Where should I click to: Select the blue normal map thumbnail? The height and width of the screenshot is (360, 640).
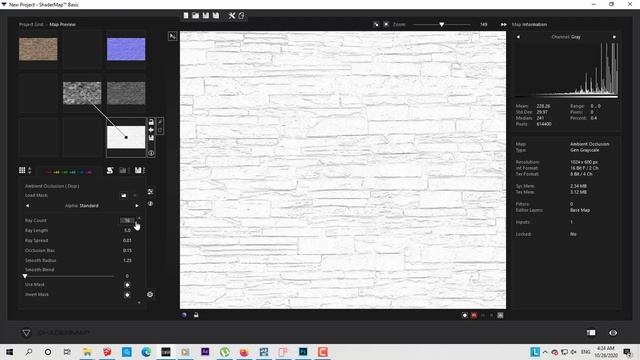126,49
